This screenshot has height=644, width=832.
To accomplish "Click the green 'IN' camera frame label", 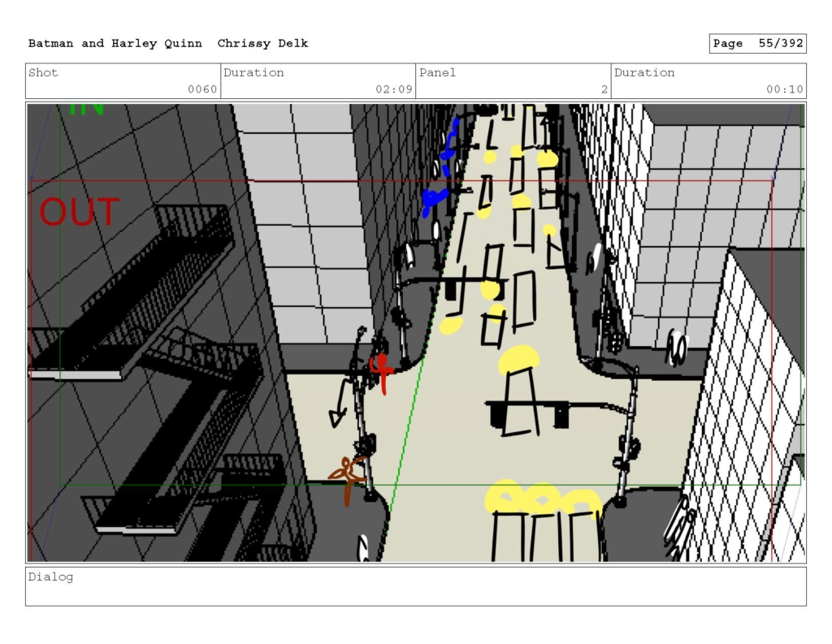I will (x=86, y=109).
